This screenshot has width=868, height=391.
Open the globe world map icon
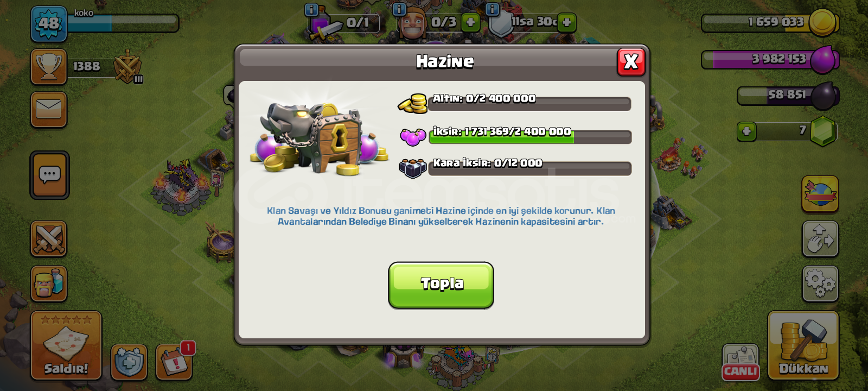pyautogui.click(x=820, y=193)
